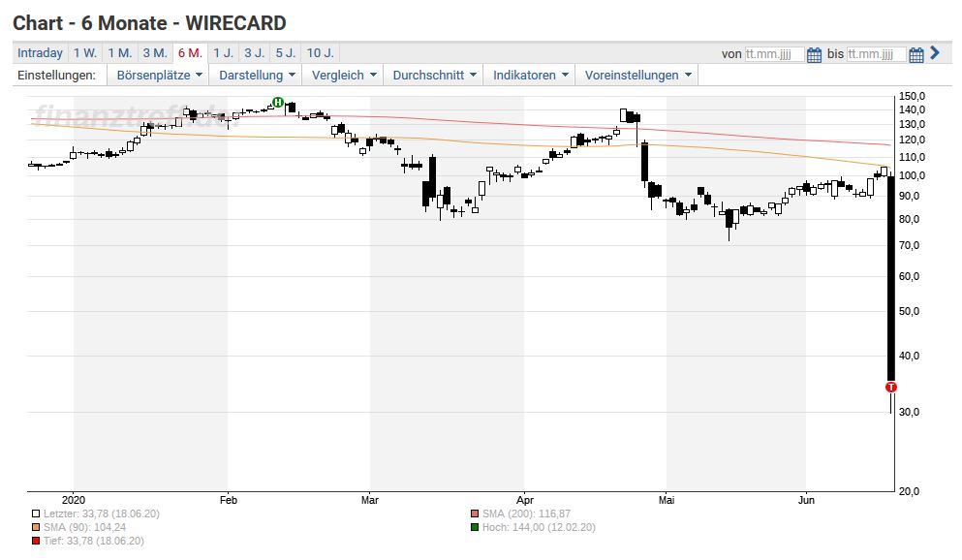Screen dimensions: 962x560
Task: Click the 'Feb' x-axis label
Action: pos(229,500)
